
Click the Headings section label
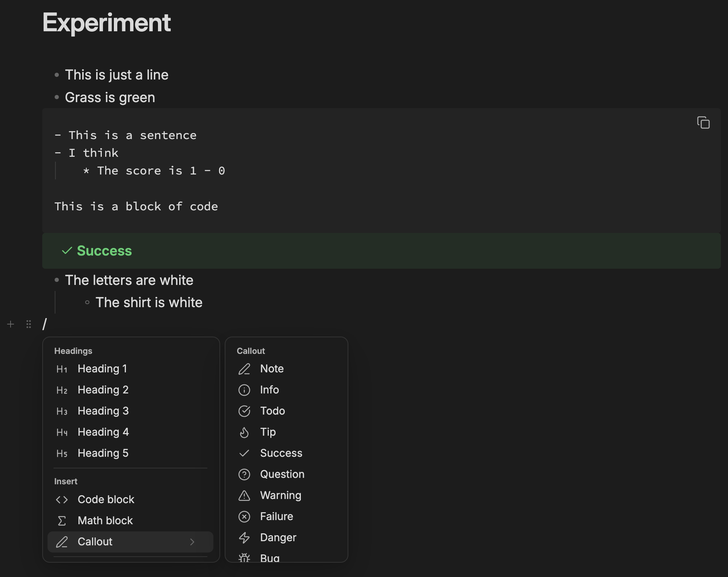pos(73,351)
